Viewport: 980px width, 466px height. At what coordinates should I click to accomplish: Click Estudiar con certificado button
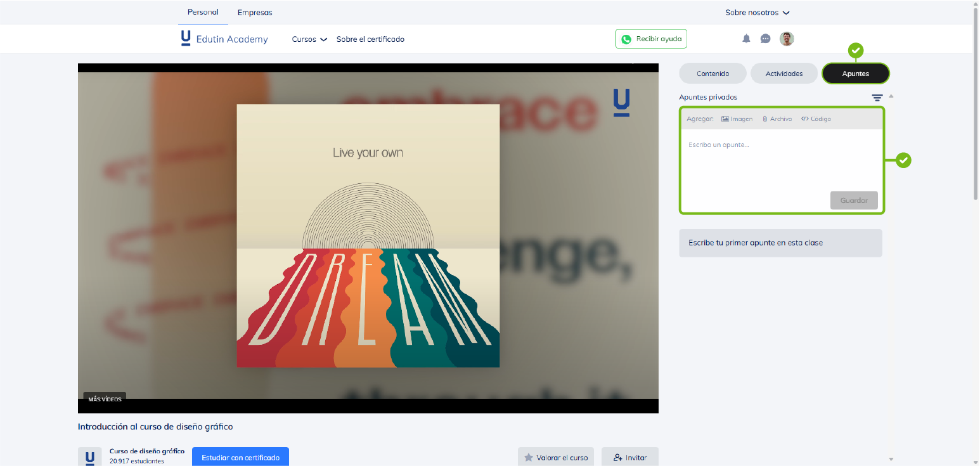tap(240, 457)
